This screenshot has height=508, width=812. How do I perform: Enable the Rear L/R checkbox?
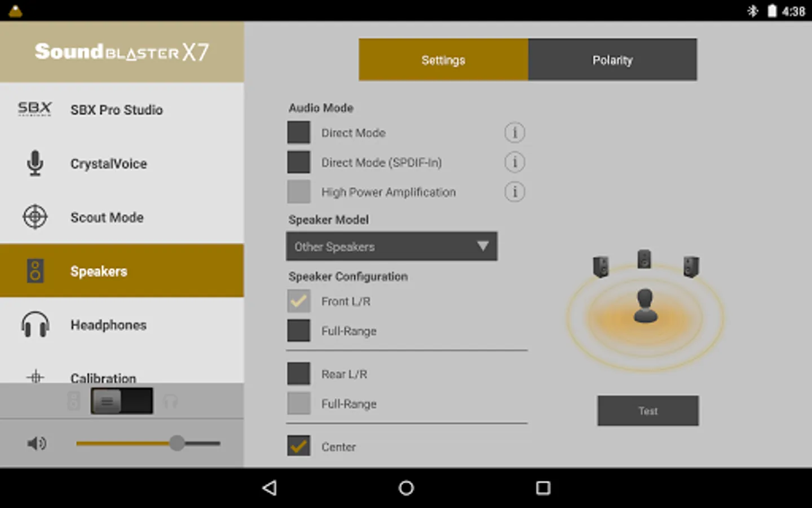click(x=299, y=374)
